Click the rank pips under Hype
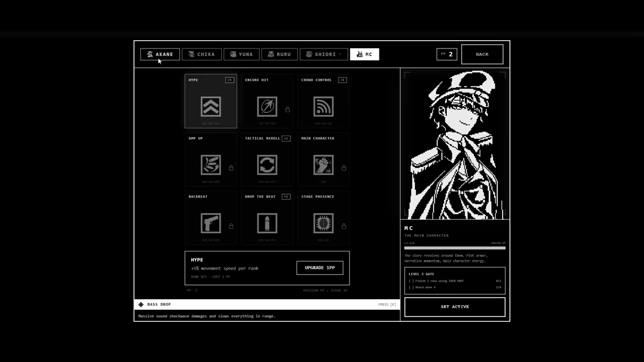The image size is (644, 362). click(211, 124)
